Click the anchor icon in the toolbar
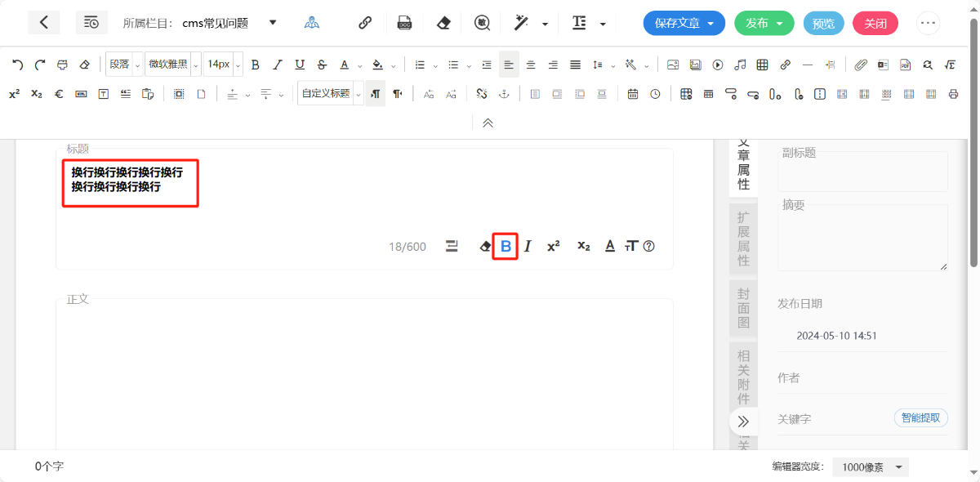Image resolution: width=980 pixels, height=482 pixels. [504, 94]
